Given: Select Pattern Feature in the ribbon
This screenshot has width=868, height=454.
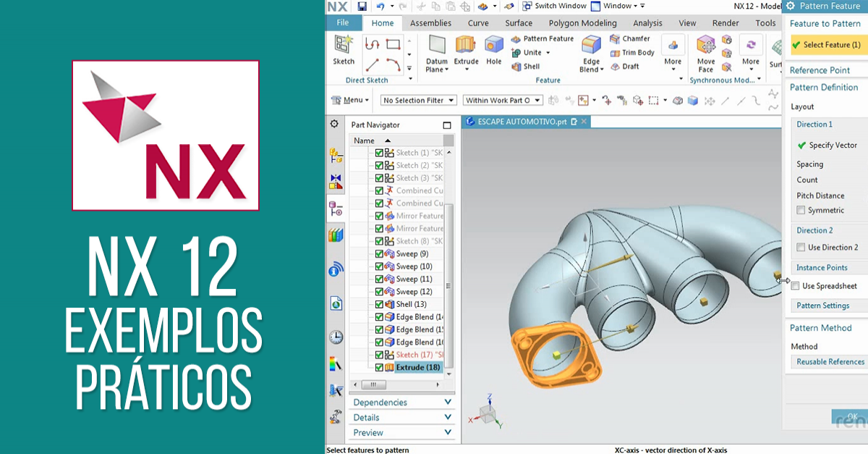Looking at the screenshot, I should 542,39.
